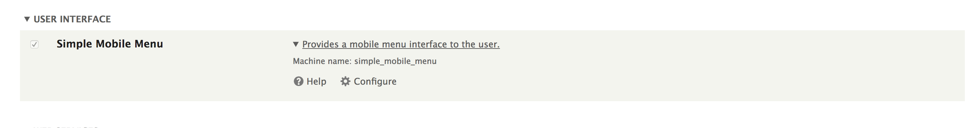Click the Simple Mobile Menu module label
This screenshot has width=980, height=128.
click(x=109, y=44)
